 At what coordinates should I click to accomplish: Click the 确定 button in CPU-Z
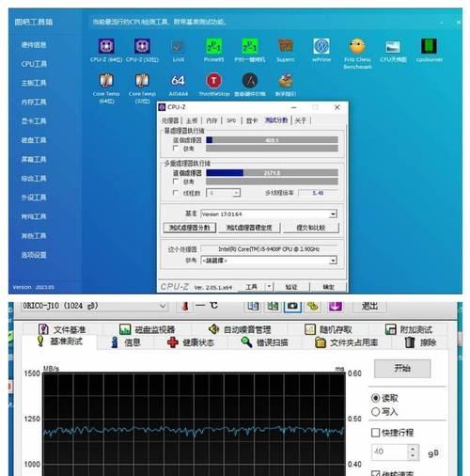click(x=329, y=287)
